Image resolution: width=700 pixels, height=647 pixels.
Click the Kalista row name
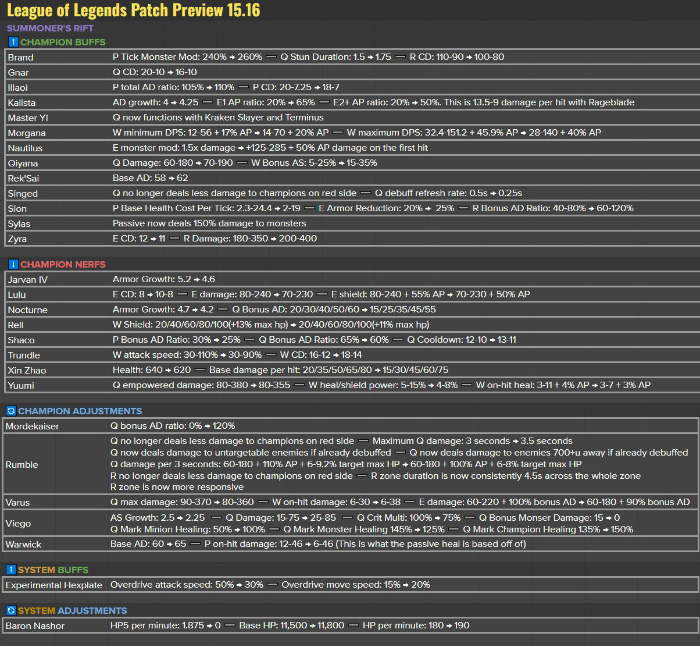[22, 103]
